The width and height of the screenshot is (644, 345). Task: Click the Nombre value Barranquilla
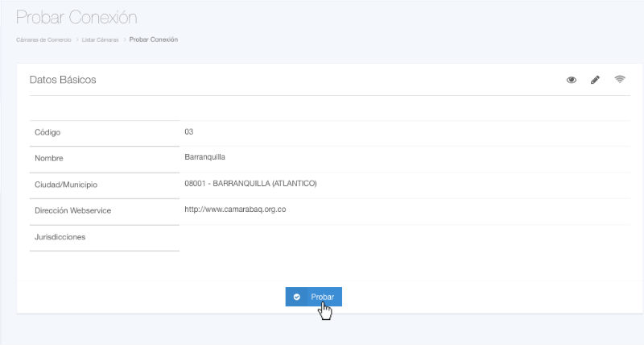click(204, 157)
